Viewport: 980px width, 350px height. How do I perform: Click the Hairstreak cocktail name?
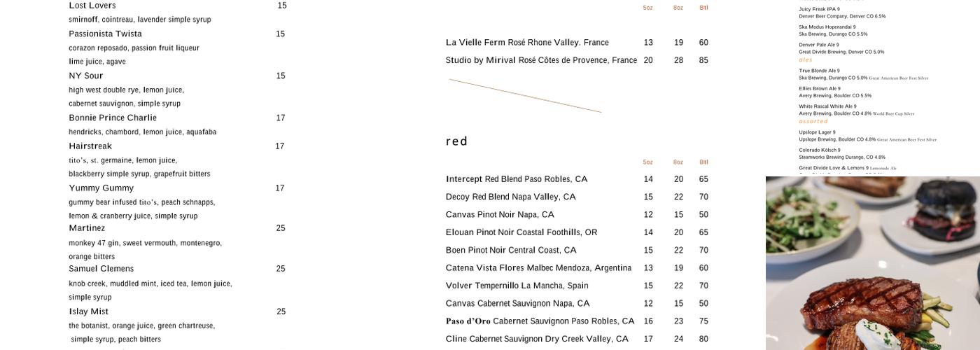click(90, 146)
